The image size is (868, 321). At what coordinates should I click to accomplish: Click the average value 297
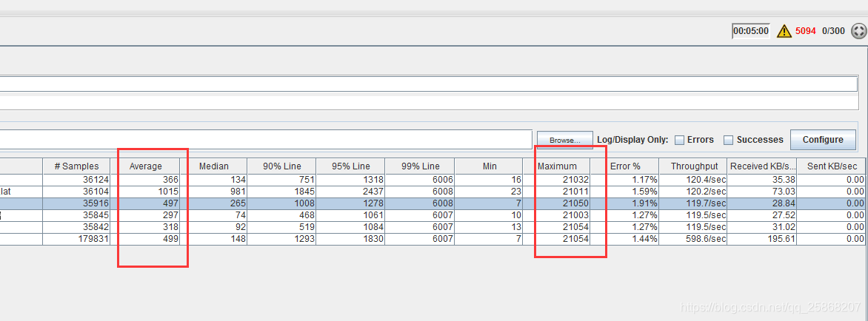(x=146, y=215)
